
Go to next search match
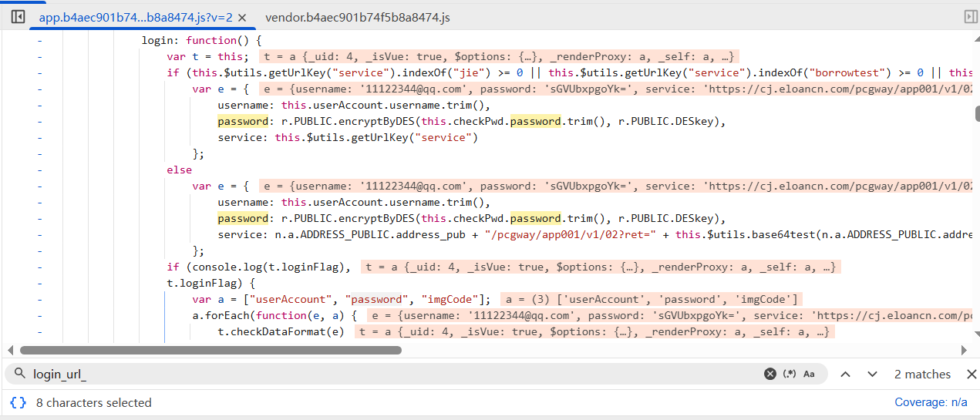(872, 374)
